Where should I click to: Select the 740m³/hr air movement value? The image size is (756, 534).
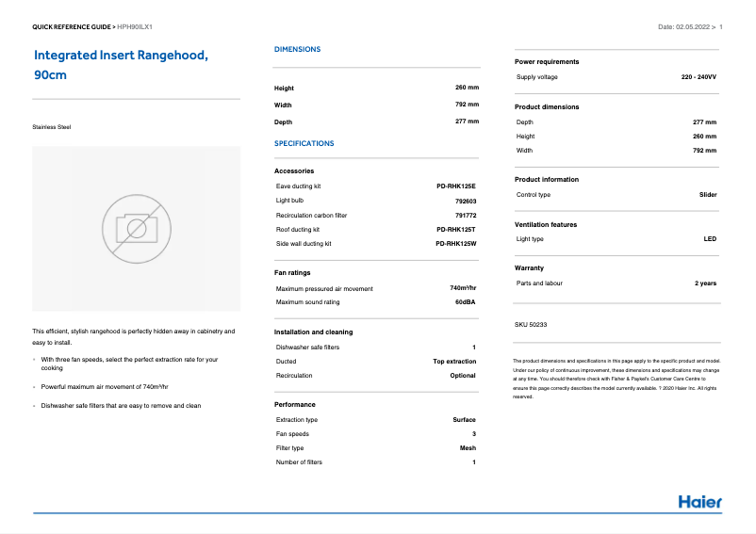(462, 288)
